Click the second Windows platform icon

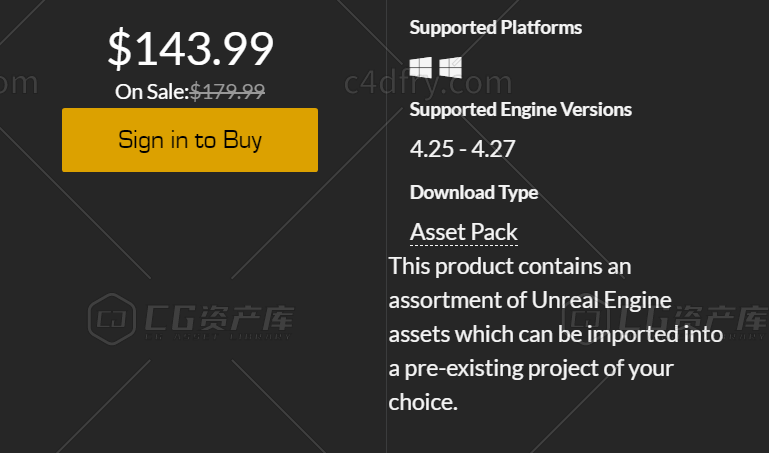click(x=450, y=68)
